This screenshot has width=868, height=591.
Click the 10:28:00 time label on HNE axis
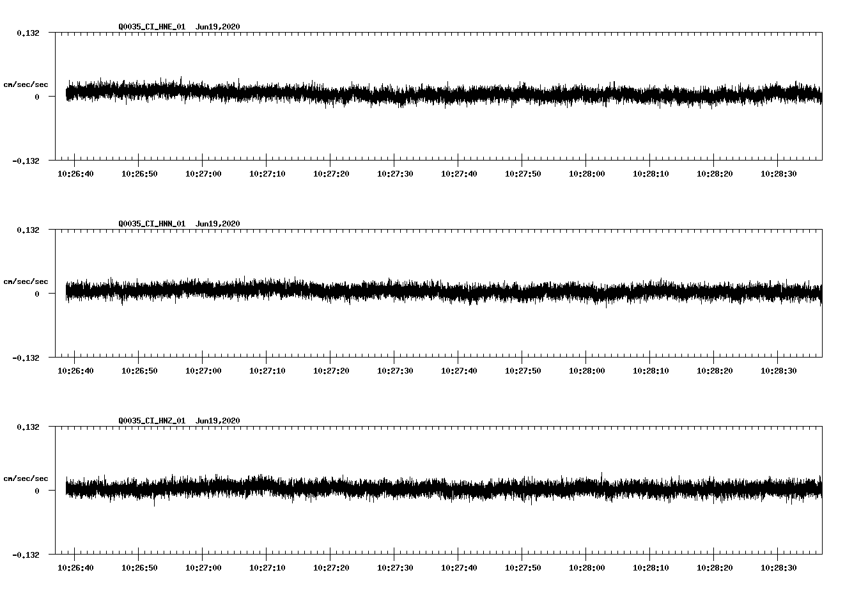[587, 174]
